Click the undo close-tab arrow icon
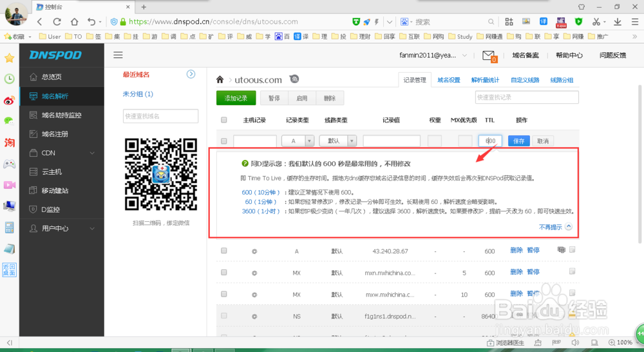This screenshot has width=644, height=352. (x=91, y=22)
